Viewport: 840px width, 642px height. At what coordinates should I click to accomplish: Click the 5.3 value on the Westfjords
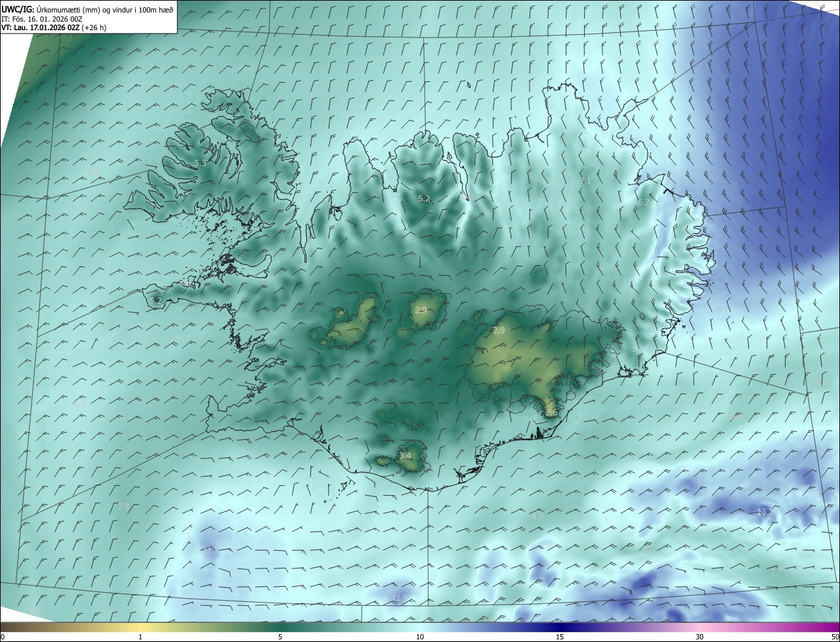coord(201,163)
